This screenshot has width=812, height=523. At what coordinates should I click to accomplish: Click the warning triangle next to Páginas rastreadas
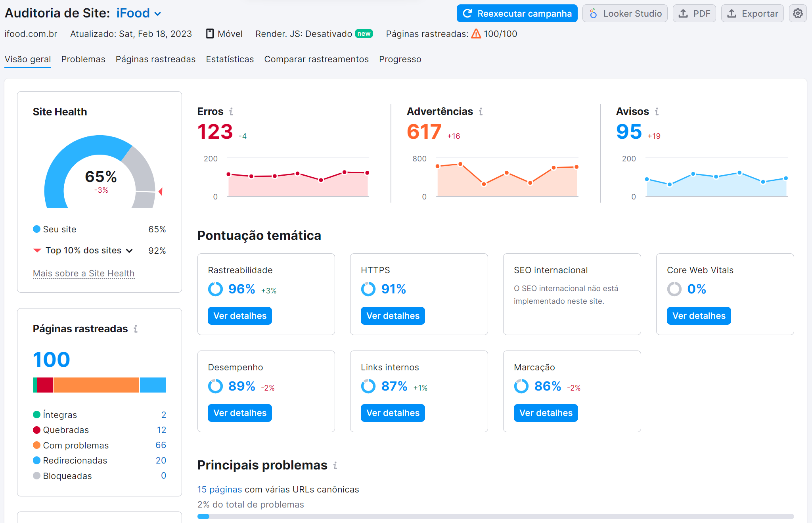coord(476,34)
